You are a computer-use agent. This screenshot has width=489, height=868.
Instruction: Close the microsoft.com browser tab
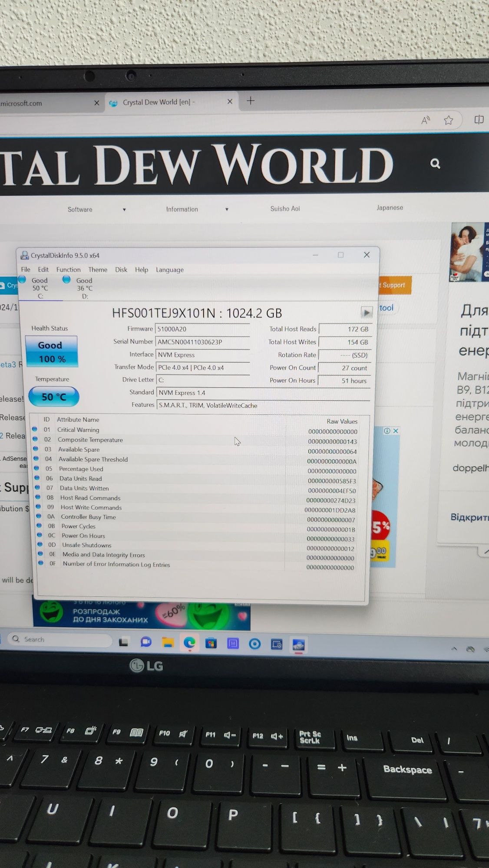[96, 103]
